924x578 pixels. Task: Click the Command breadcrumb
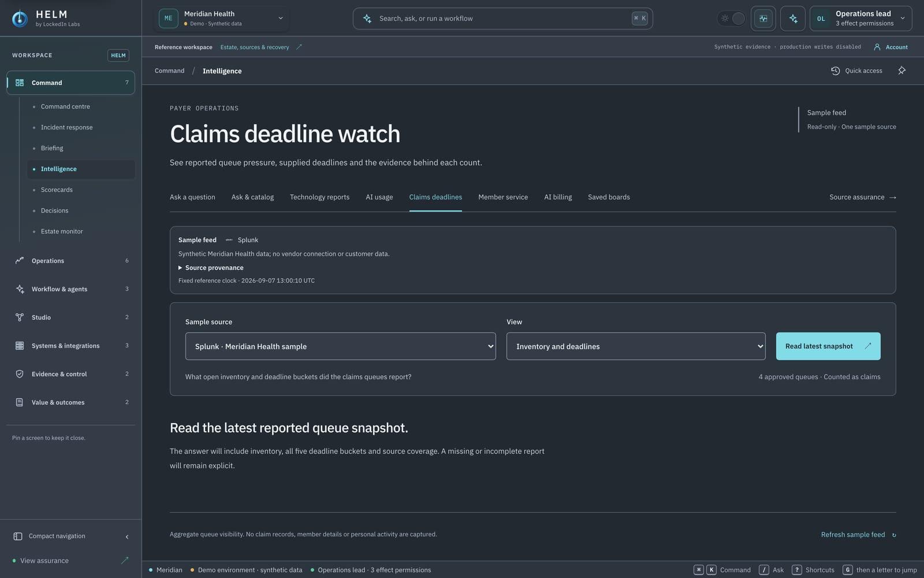[169, 71]
